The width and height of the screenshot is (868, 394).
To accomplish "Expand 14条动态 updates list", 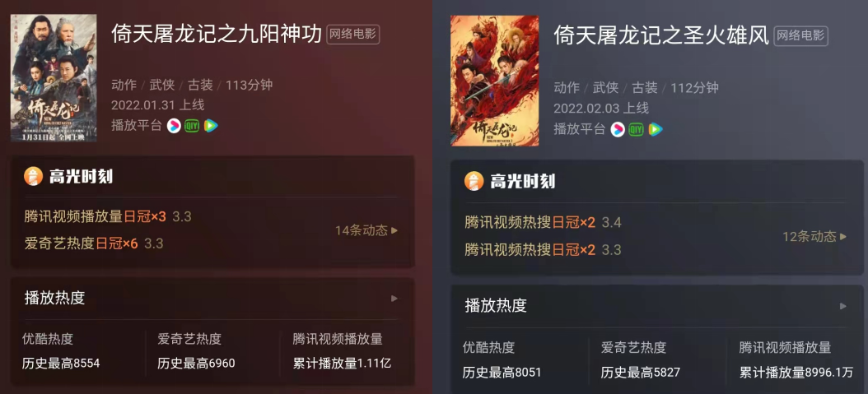I will pyautogui.click(x=366, y=230).
